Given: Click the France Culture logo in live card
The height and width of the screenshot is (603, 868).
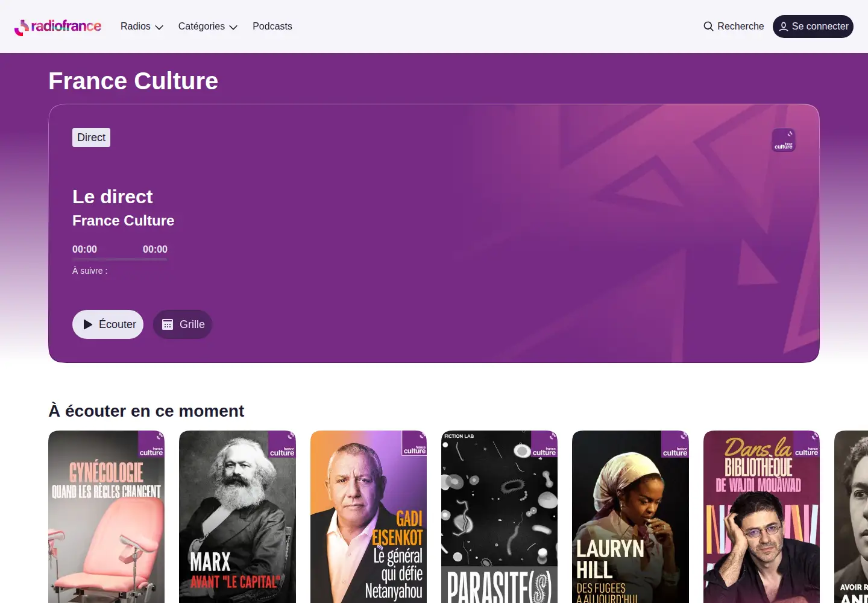Looking at the screenshot, I should pos(784,140).
